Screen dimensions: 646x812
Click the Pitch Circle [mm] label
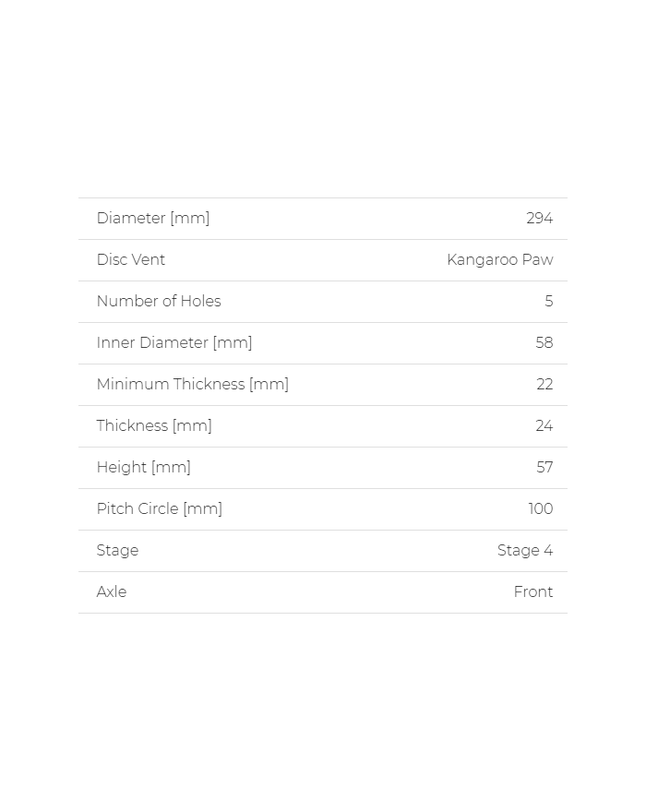[x=160, y=509]
